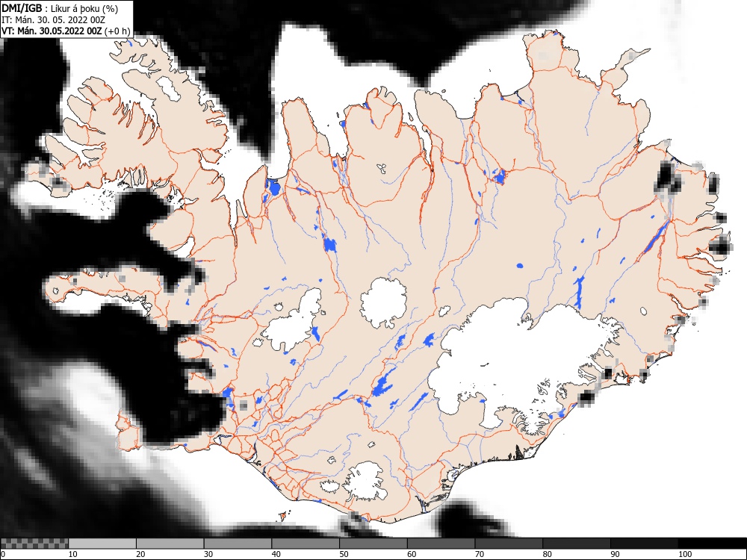Viewport: 747px width, 560px height.
Task: Click the 90–100% black legend swatch
Action: [x=644, y=544]
